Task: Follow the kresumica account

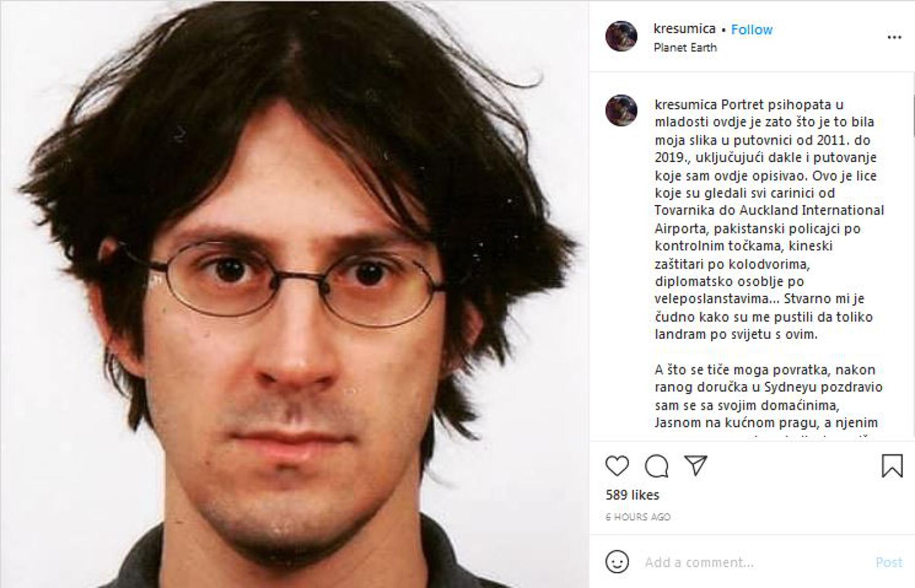Action: click(752, 29)
